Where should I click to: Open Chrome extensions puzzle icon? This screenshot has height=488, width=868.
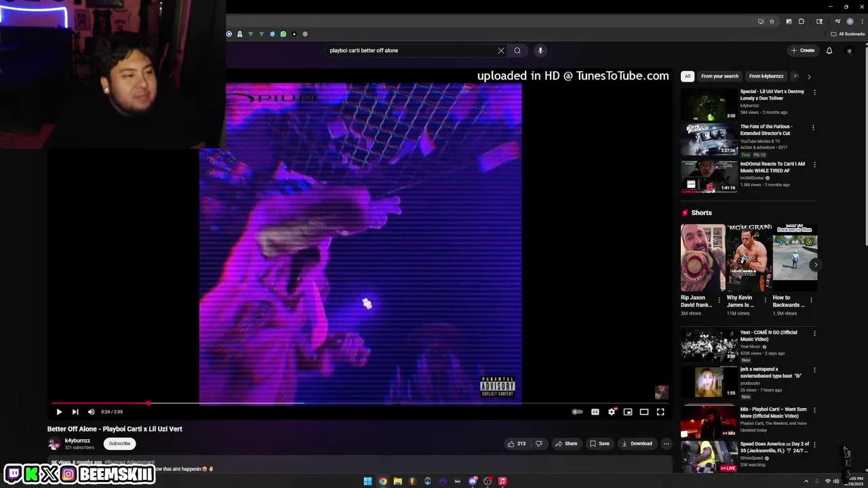[x=802, y=22]
